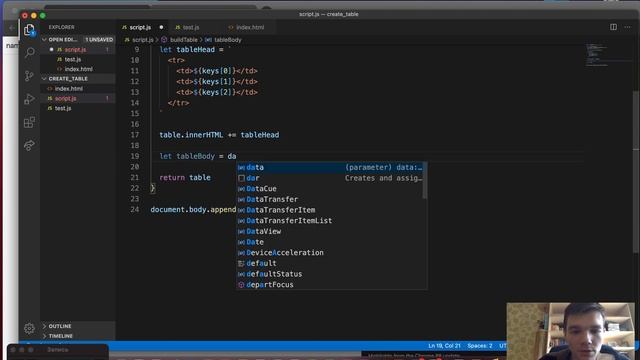Switch to the index.html tab
The height and width of the screenshot is (360, 640).
250,27
